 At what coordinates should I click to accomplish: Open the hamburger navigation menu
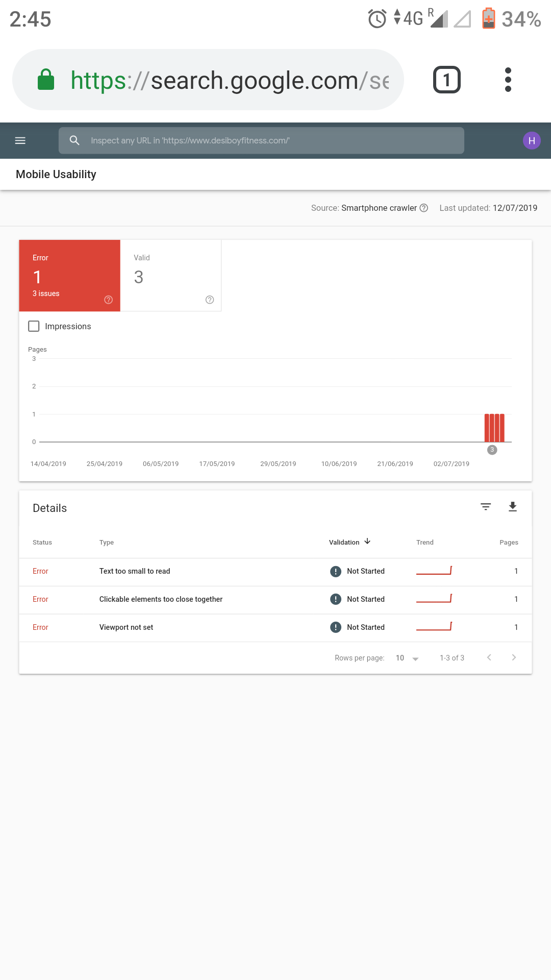20,141
